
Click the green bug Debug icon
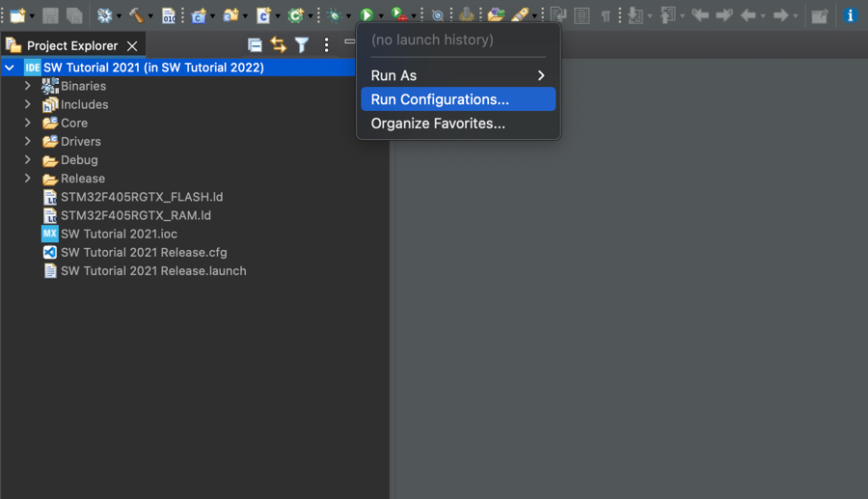pyautogui.click(x=334, y=15)
